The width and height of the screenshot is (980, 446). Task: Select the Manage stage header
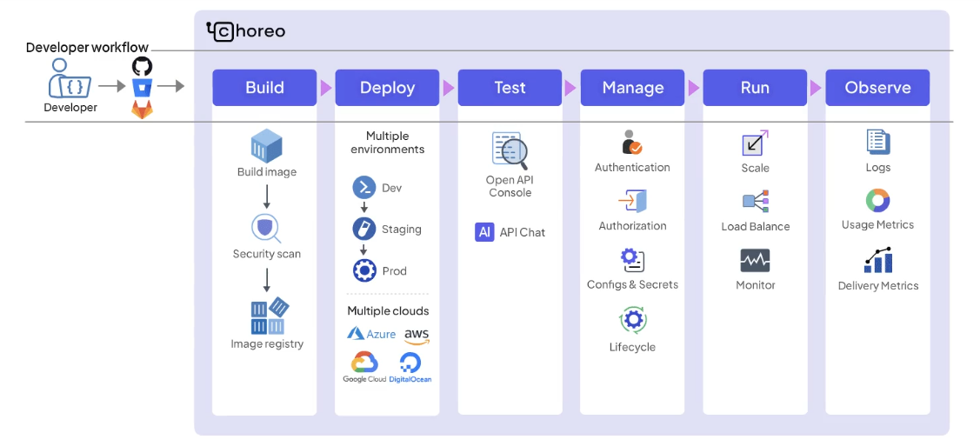(x=632, y=88)
